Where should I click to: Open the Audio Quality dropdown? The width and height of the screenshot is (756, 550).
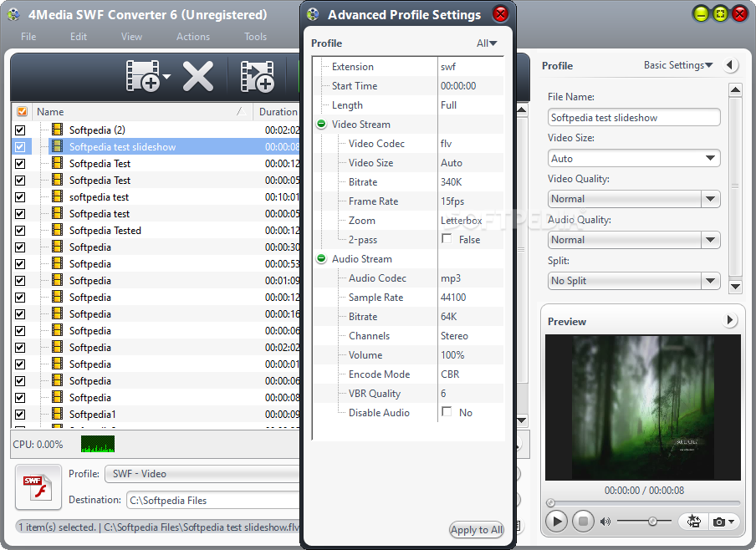pos(710,240)
